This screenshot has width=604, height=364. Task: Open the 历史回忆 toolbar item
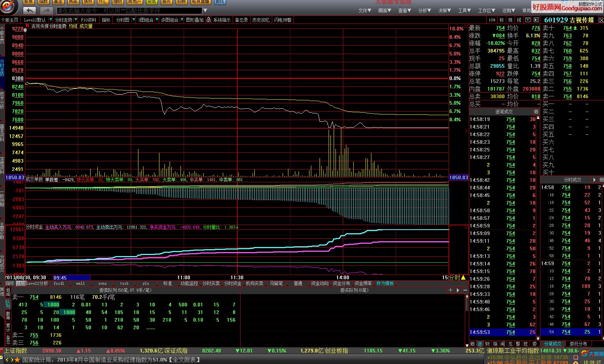261,20
